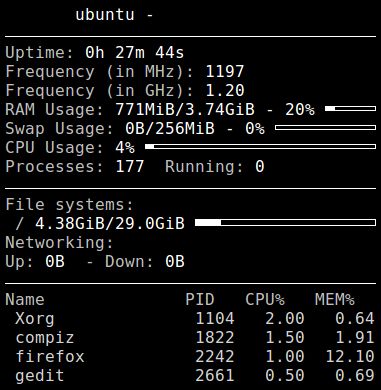Click compiz CPU value 1.50
381x390 pixels.
click(x=285, y=338)
